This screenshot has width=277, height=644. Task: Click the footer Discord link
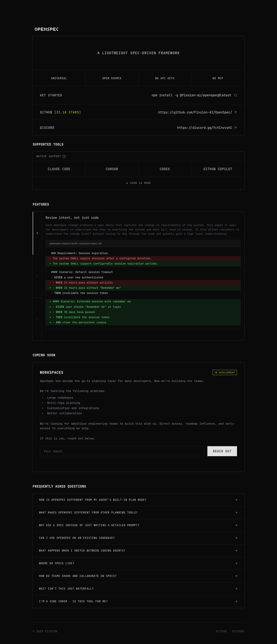[x=238, y=631]
